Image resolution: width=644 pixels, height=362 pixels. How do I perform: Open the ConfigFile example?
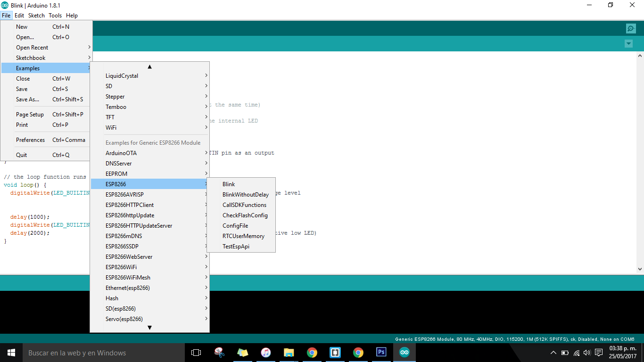pyautogui.click(x=241, y=226)
